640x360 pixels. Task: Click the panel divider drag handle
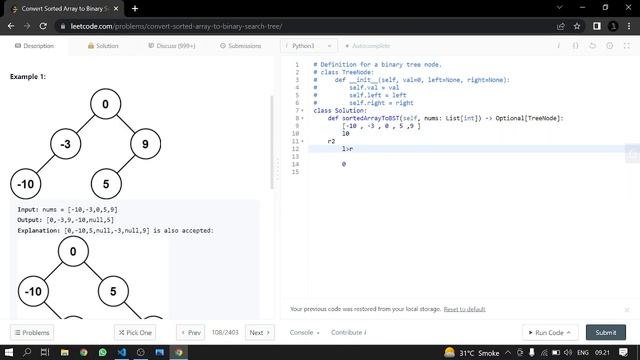click(278, 169)
